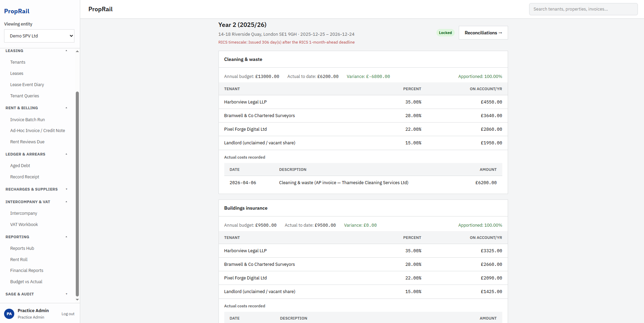This screenshot has width=644, height=323.
Task: Click the PA user avatar
Action: (9, 314)
